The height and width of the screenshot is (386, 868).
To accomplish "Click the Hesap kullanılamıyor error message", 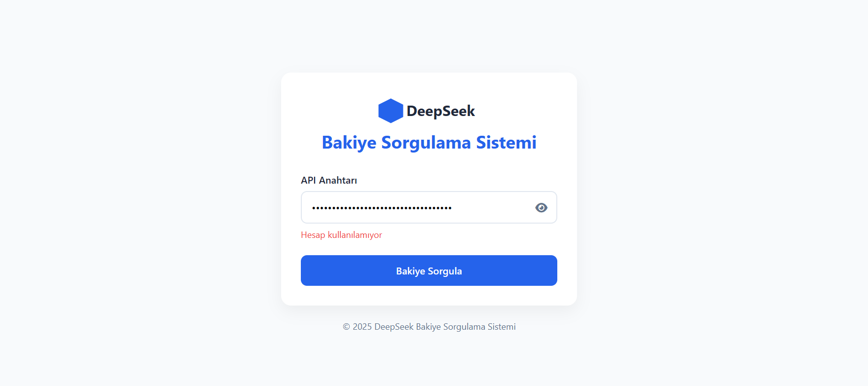I will [341, 235].
